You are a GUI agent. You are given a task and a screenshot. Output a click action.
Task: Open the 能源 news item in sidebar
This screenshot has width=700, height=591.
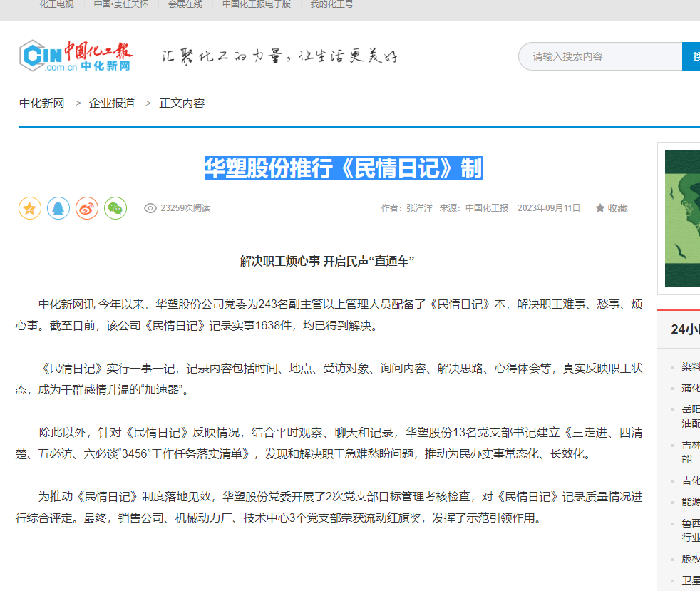690,502
